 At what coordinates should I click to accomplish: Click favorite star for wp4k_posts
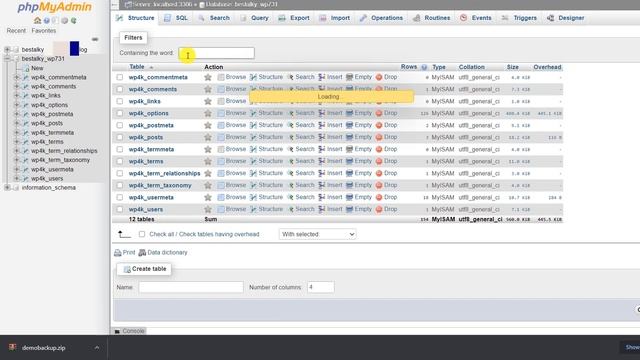[x=208, y=137]
